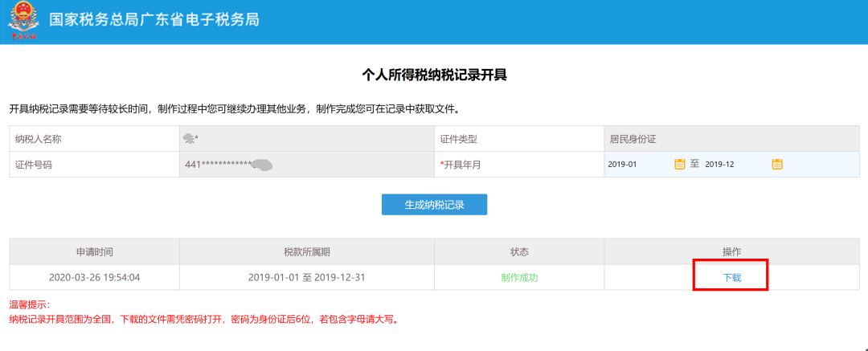868x351 pixels.
Task: Click the 状态 column header
Action: [518, 251]
